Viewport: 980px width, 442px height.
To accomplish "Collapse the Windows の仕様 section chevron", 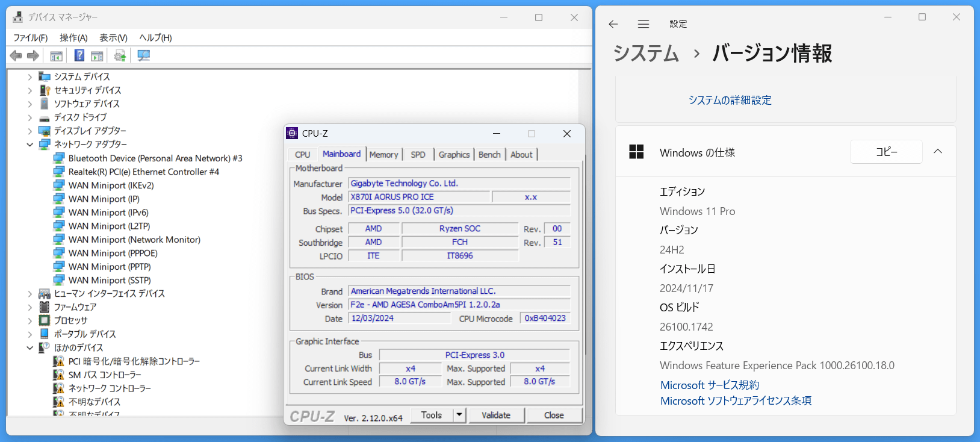I will 938,152.
